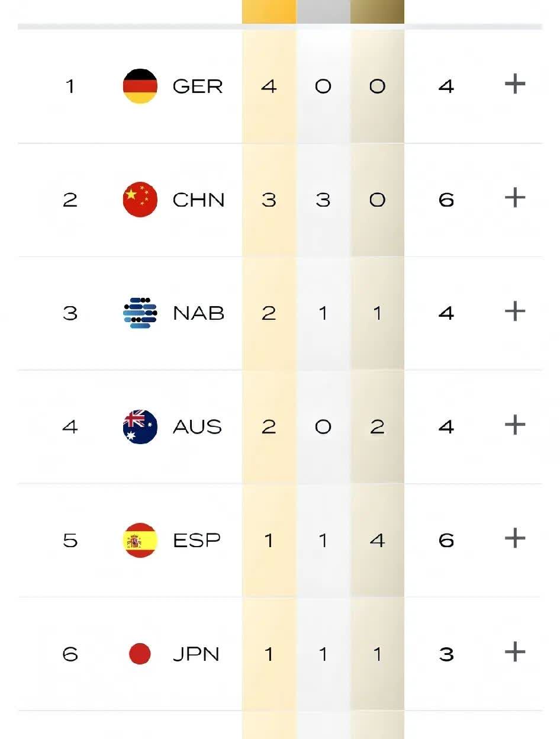Click the NAB team logo icon
This screenshot has height=739, width=560.
(140, 313)
